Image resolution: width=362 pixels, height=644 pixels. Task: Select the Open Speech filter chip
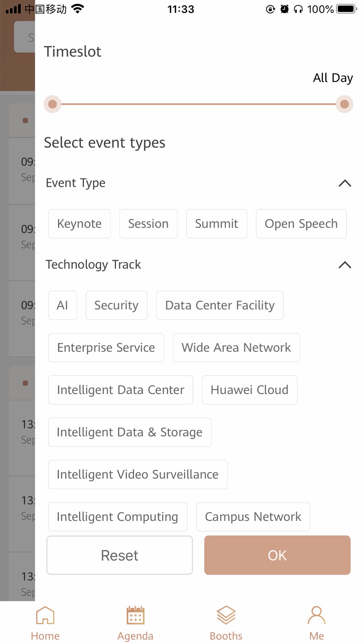[301, 223]
